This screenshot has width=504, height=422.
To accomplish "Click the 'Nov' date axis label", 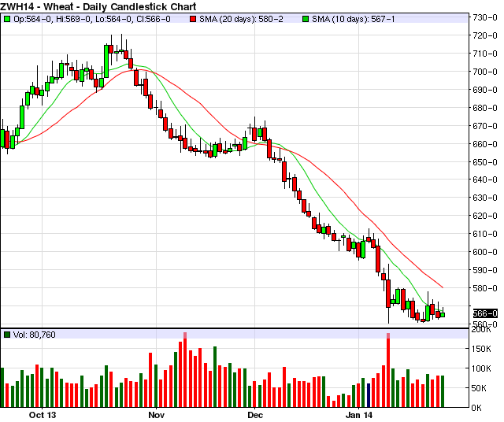I will 156,415.
